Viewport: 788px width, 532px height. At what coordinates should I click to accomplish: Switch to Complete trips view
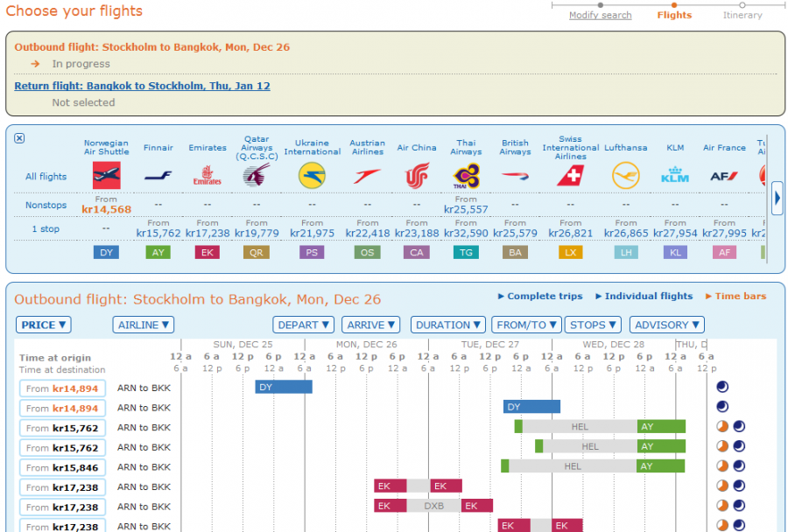540,297
